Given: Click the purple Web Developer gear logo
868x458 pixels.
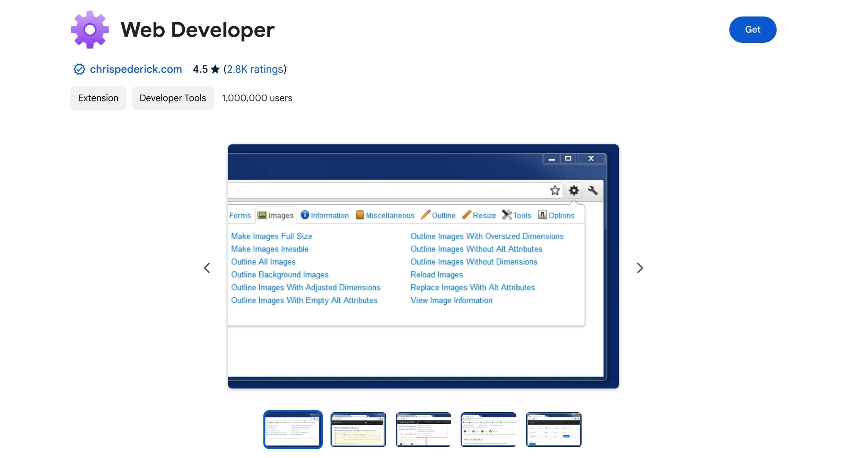Looking at the screenshot, I should pyautogui.click(x=90, y=30).
